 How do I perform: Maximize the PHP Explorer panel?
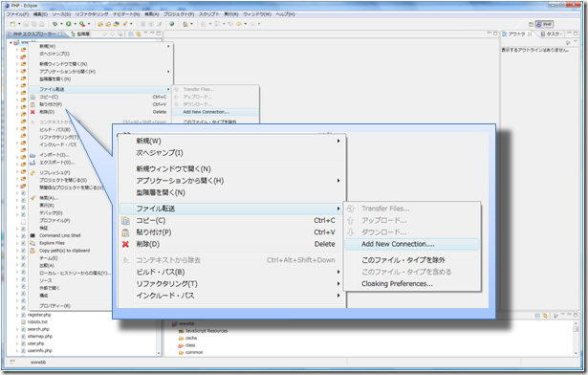coord(159,33)
